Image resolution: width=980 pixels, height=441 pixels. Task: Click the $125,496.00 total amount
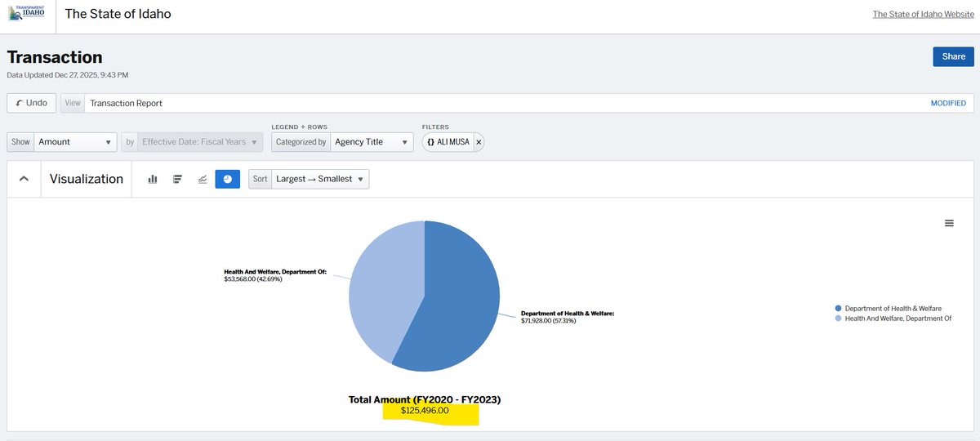(x=425, y=411)
